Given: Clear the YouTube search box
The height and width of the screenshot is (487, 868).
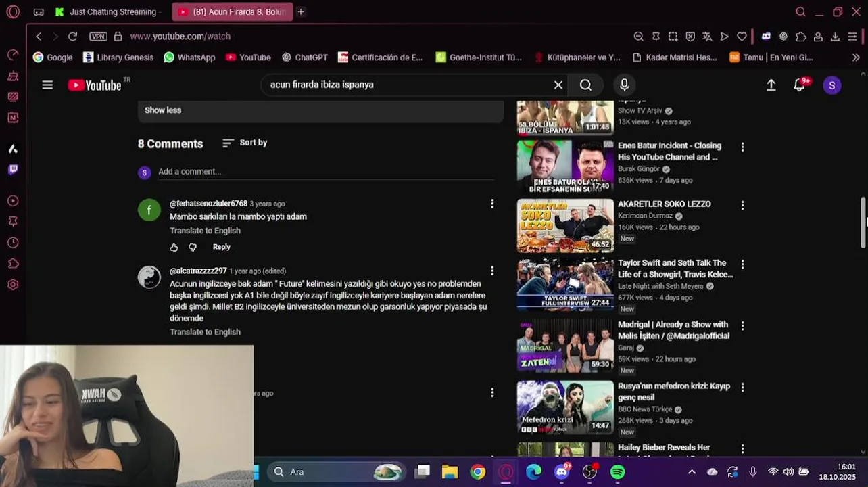Looking at the screenshot, I should pyautogui.click(x=558, y=85).
